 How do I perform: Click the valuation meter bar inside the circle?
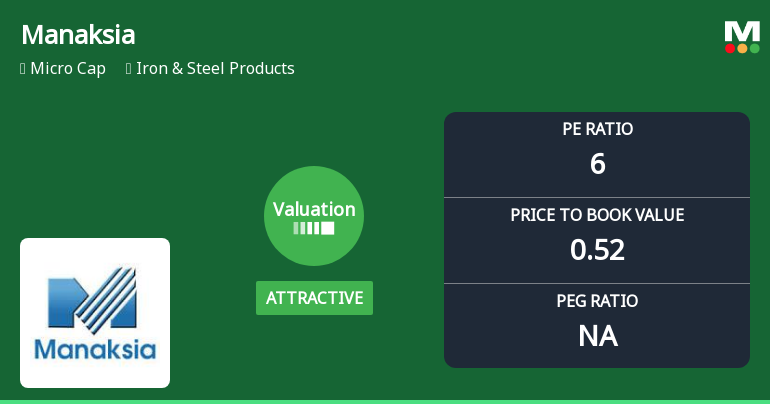click(x=314, y=229)
